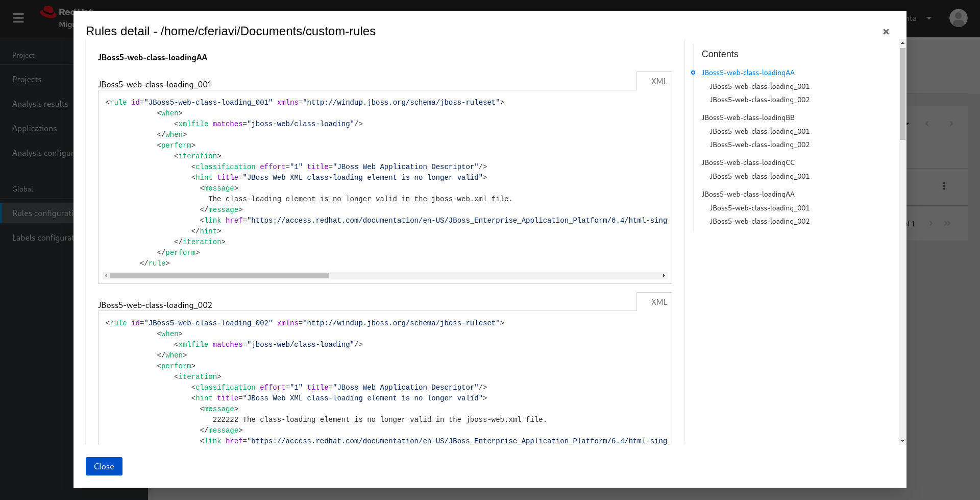The width and height of the screenshot is (980, 500).
Task: Click the user avatar icon
Action: click(958, 18)
